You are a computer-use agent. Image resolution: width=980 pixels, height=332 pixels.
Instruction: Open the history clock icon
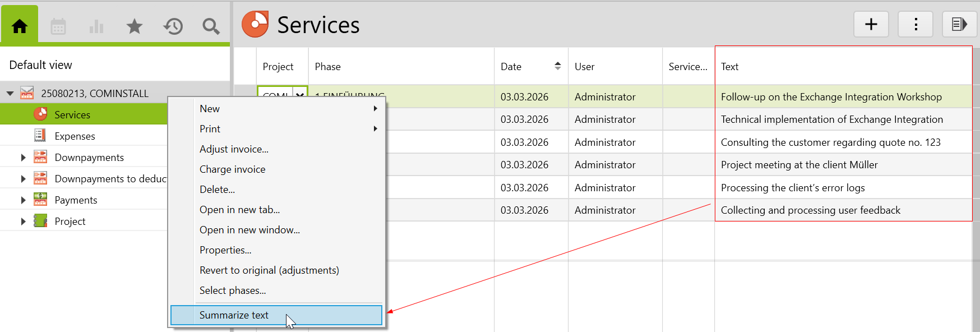tap(173, 26)
